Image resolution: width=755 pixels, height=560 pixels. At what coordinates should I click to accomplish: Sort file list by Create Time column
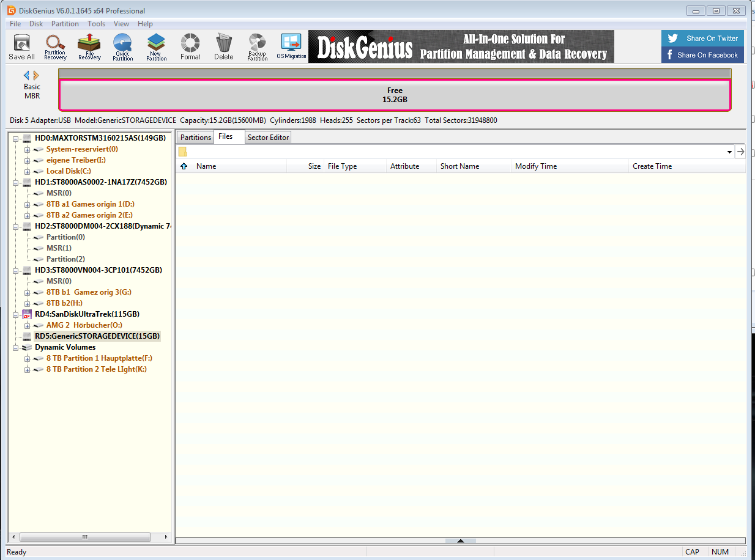pos(687,166)
